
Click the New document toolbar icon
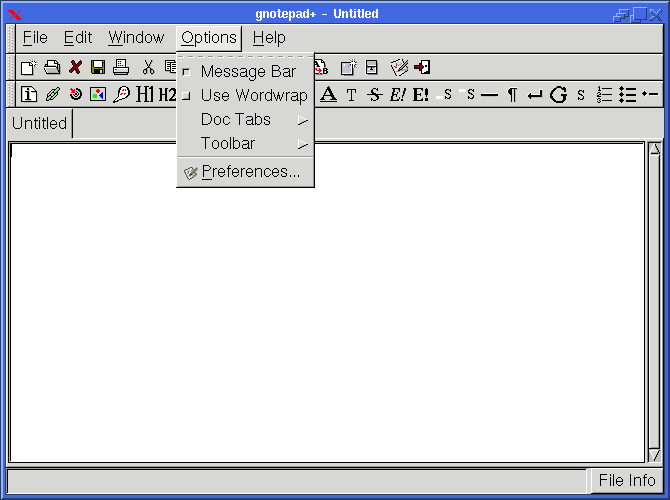29,68
